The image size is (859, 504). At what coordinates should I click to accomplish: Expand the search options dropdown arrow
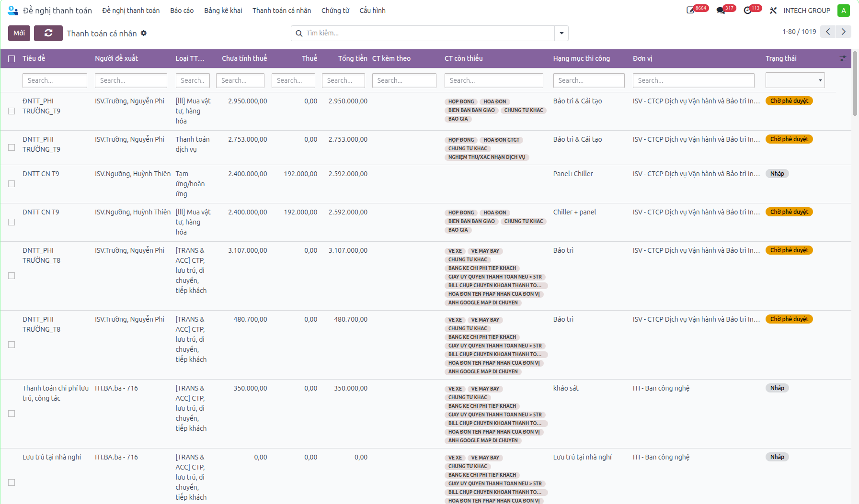[561, 33]
